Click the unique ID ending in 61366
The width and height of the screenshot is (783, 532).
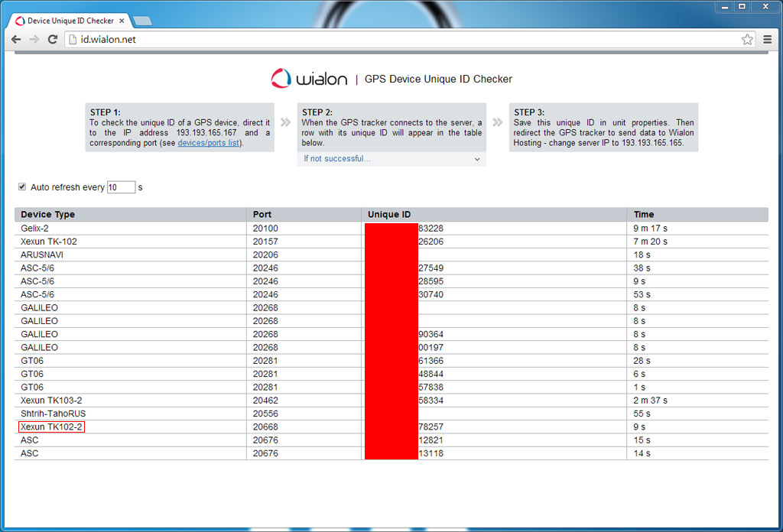tap(431, 360)
